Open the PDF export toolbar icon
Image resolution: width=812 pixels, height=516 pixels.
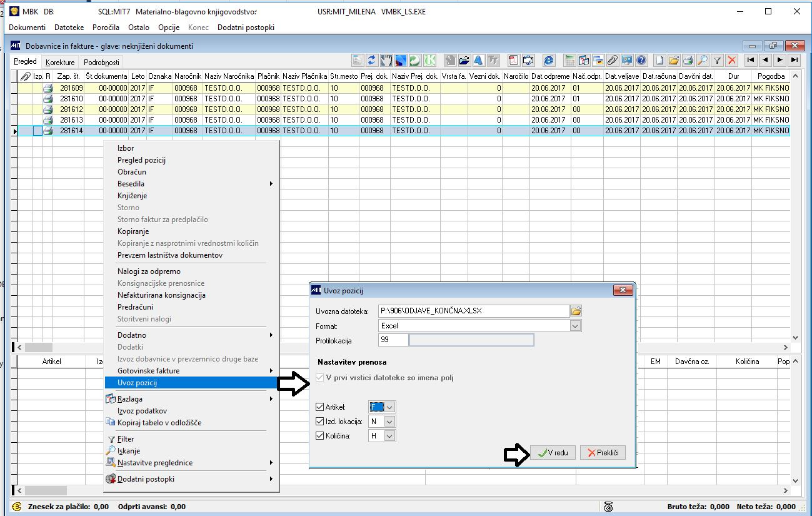(x=513, y=61)
